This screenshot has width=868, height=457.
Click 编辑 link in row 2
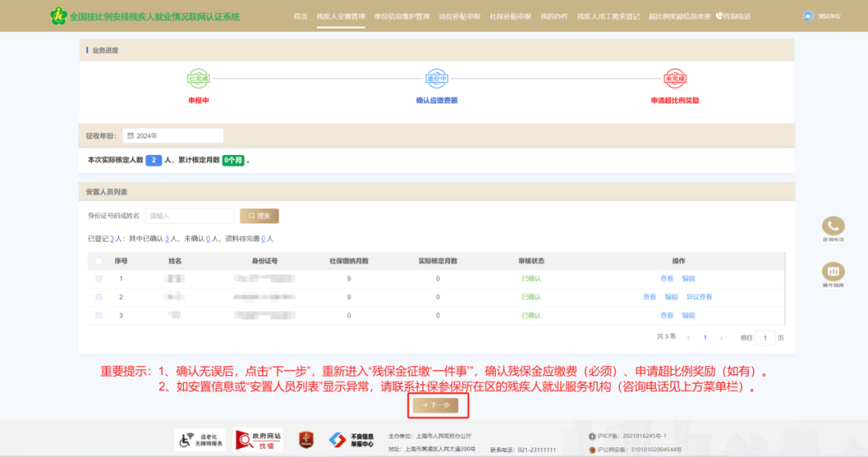tap(671, 297)
